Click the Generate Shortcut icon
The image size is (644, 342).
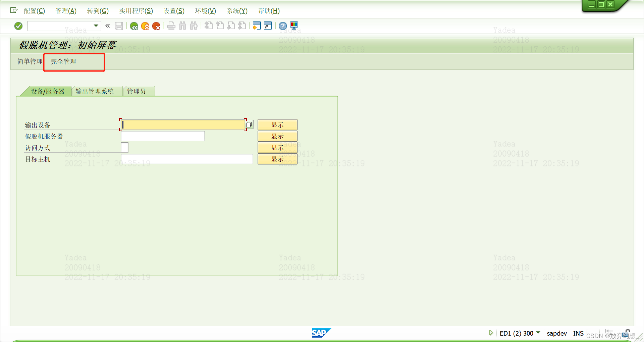tap(268, 26)
